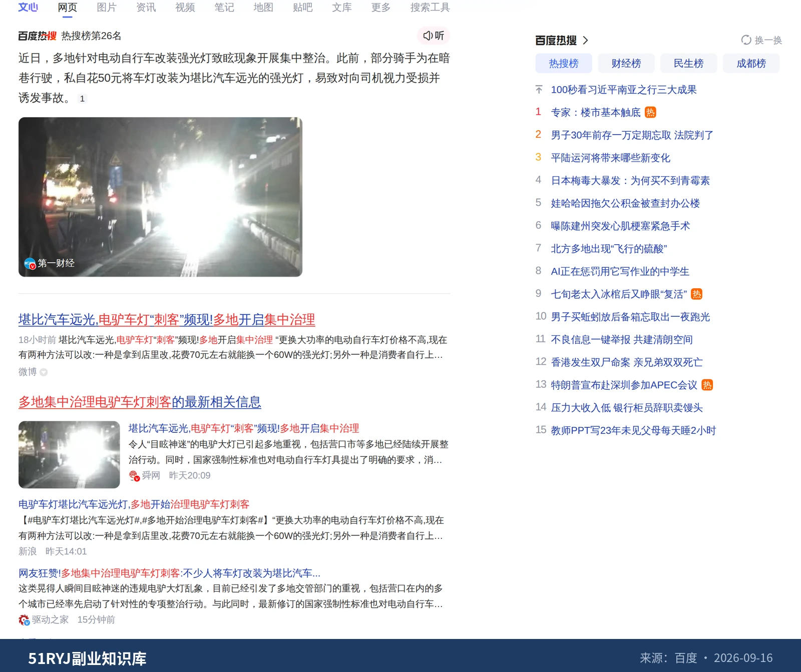Image resolution: width=801 pixels, height=672 pixels.
Task: Click 热 badge beside 特朗普 APEC item
Action: 707,385
